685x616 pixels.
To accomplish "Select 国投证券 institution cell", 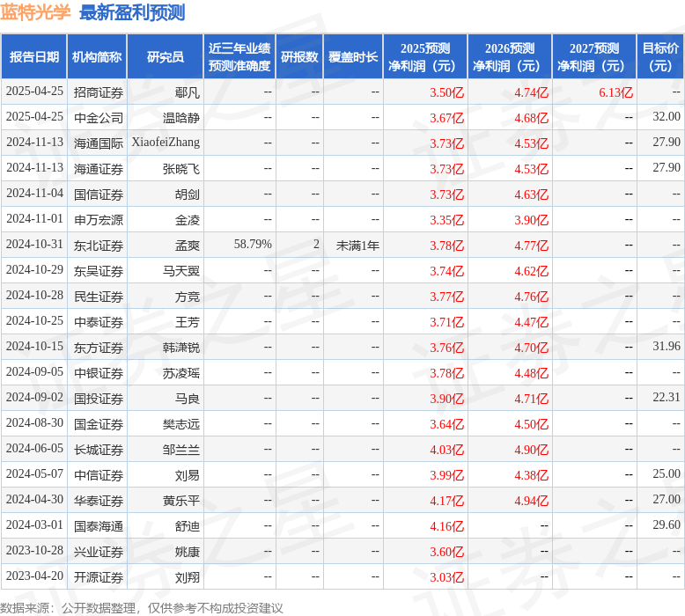I will point(99,399).
